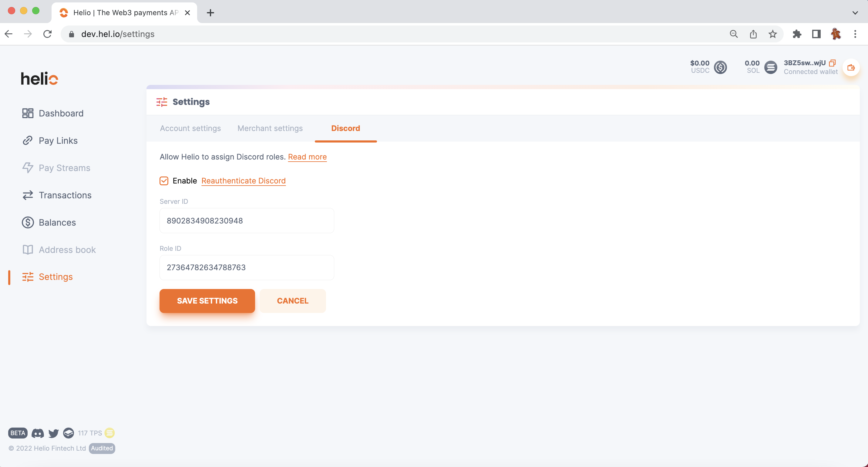Screen dimensions: 868x467
Task: Open the browser three-dot menu
Action: click(855, 34)
